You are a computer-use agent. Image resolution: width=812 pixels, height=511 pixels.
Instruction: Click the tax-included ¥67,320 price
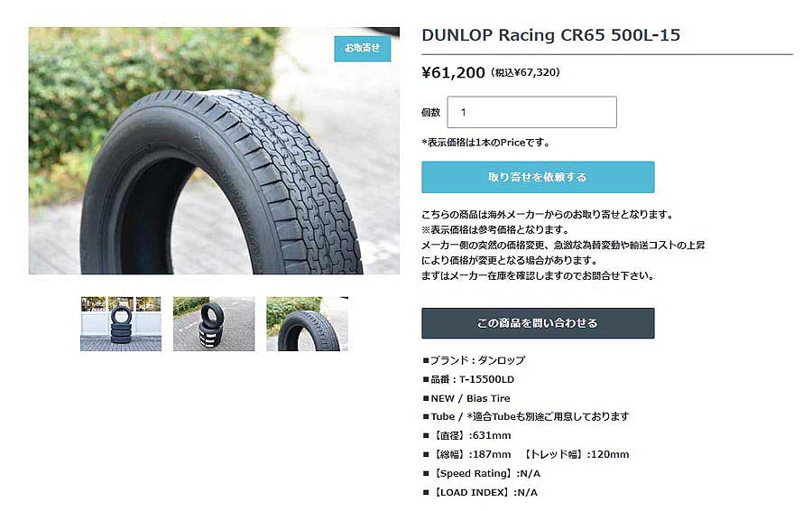[525, 72]
